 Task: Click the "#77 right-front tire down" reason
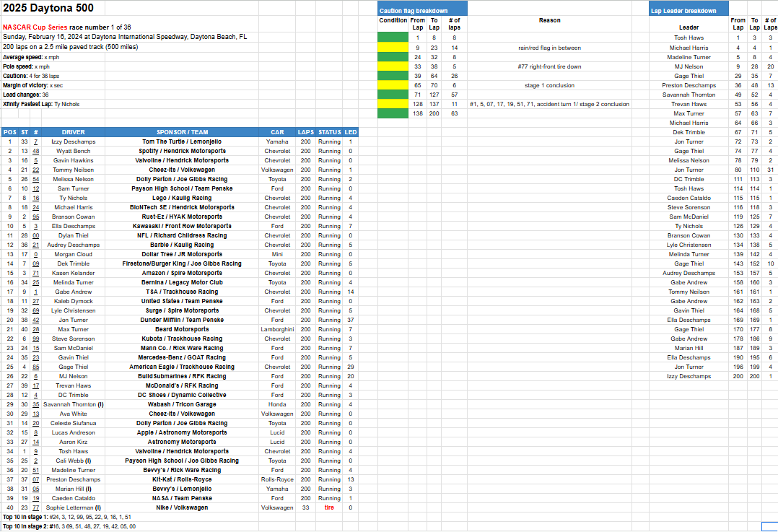[549, 66]
